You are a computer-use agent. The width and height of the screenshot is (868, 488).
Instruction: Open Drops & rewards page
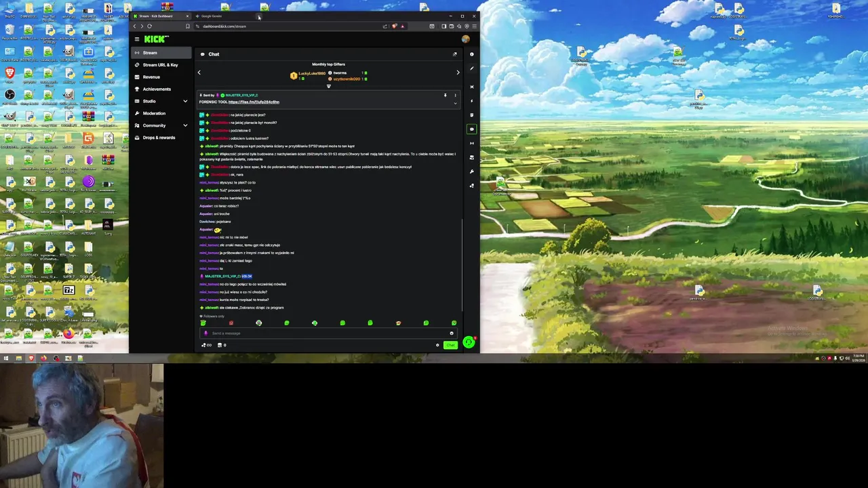pyautogui.click(x=162, y=138)
